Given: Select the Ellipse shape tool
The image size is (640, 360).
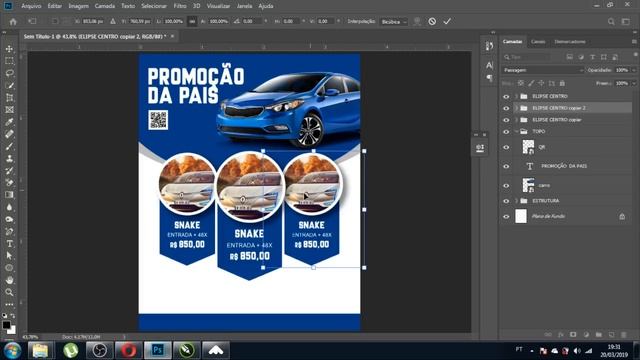Looking at the screenshot, I should point(9,268).
